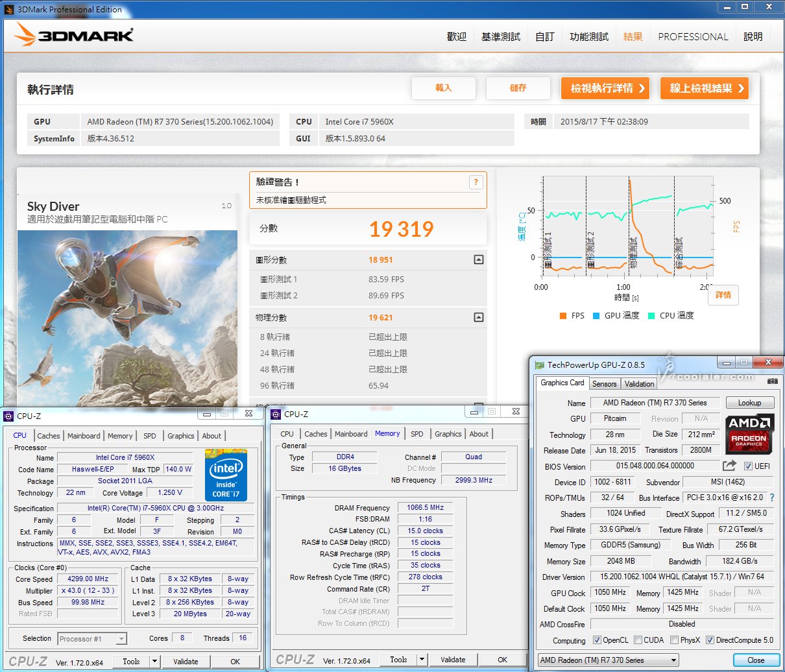Viewport: 785px width, 672px height.
Task: Click left CPU-Z window title bar icon
Action: tap(9, 416)
